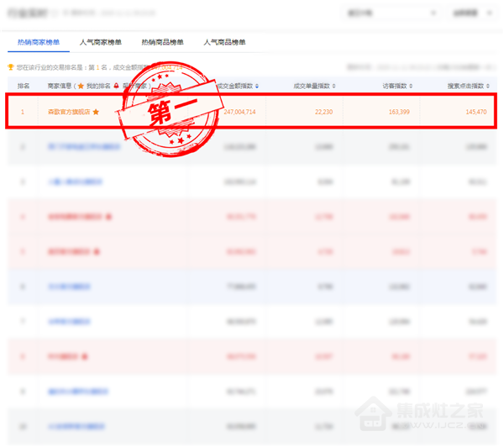Select value 163,399 in first row

point(399,112)
